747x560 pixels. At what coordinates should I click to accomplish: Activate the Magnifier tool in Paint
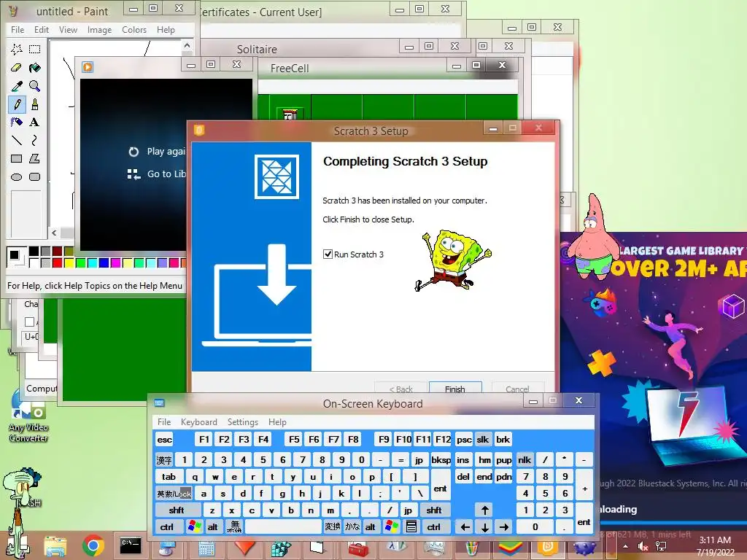(x=34, y=86)
